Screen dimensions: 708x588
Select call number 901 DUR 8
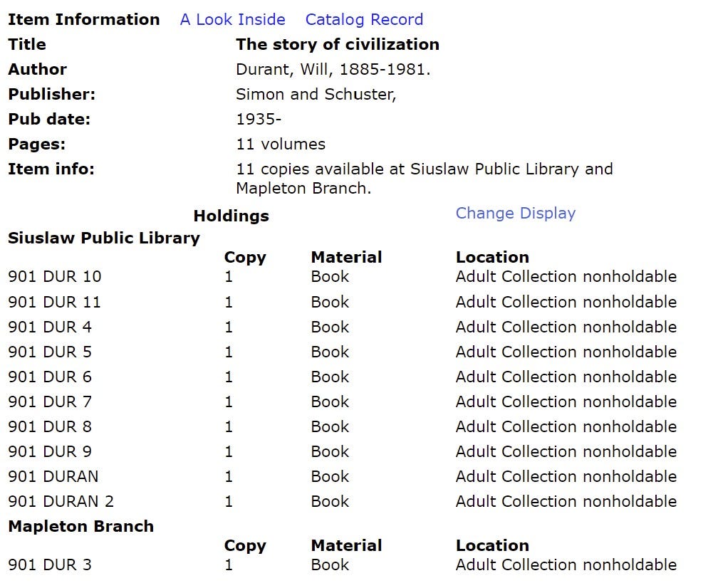(50, 426)
